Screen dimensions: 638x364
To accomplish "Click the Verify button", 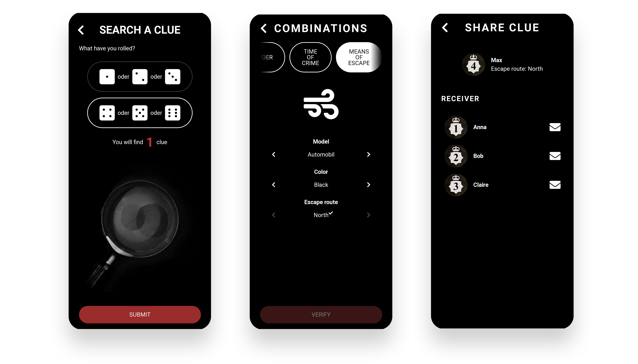I will pos(321,315).
